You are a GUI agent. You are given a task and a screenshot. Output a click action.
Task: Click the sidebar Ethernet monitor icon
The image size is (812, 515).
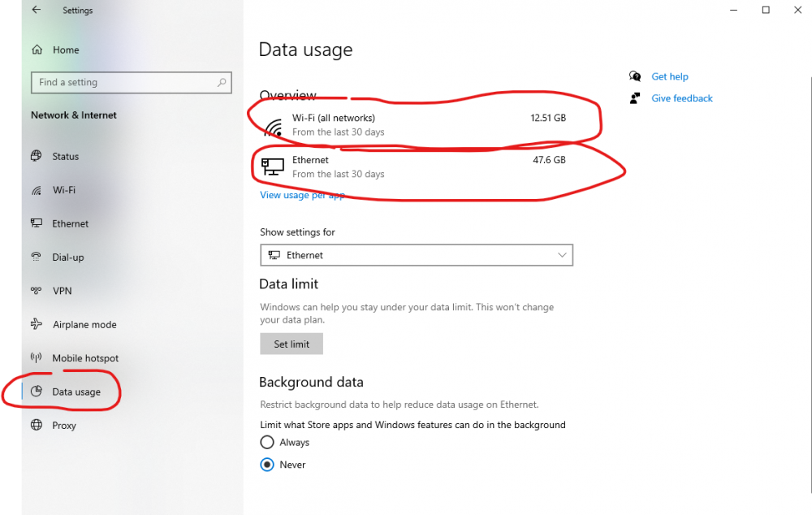[37, 223]
